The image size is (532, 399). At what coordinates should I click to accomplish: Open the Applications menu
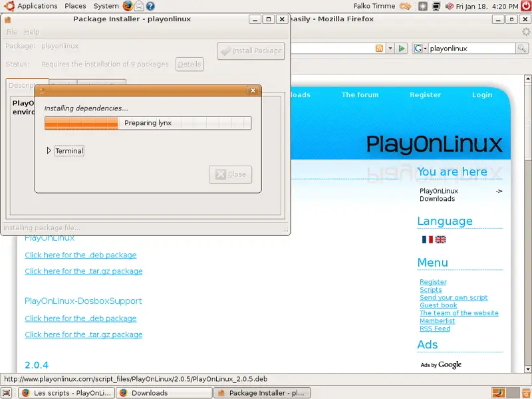37,6
